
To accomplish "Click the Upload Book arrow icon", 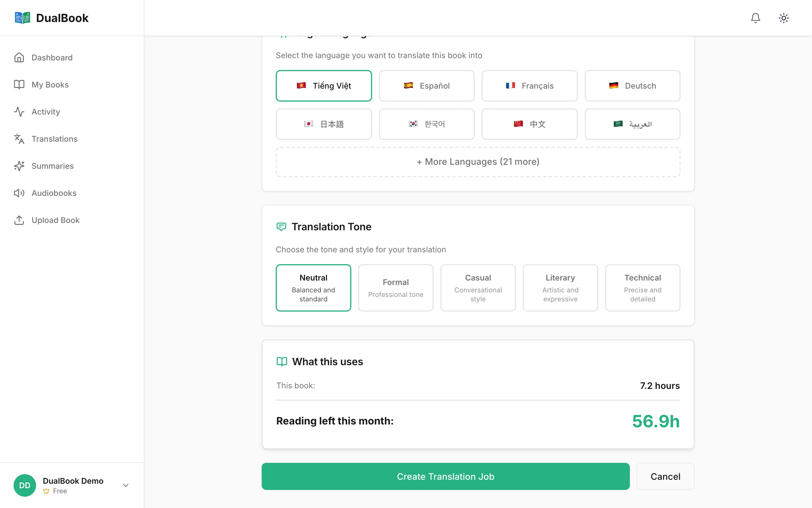I will [x=19, y=220].
